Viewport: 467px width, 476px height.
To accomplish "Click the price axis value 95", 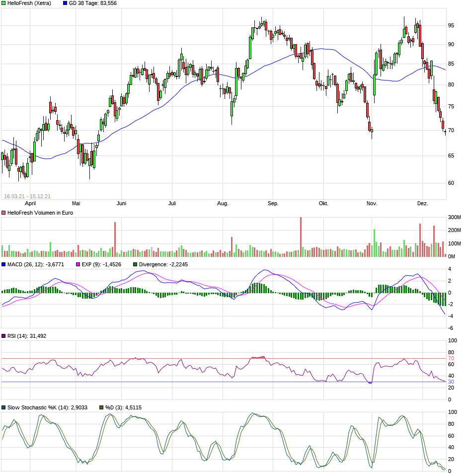I will (451, 25).
